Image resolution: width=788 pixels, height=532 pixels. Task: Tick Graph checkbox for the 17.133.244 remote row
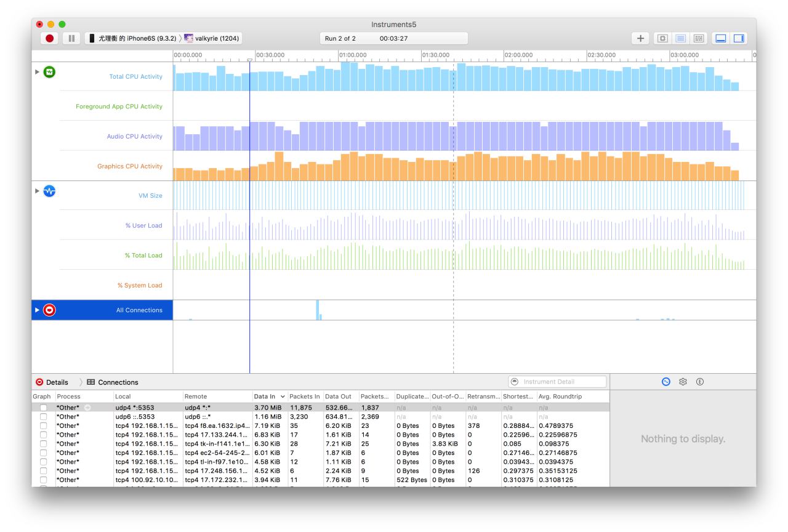tap(43, 435)
